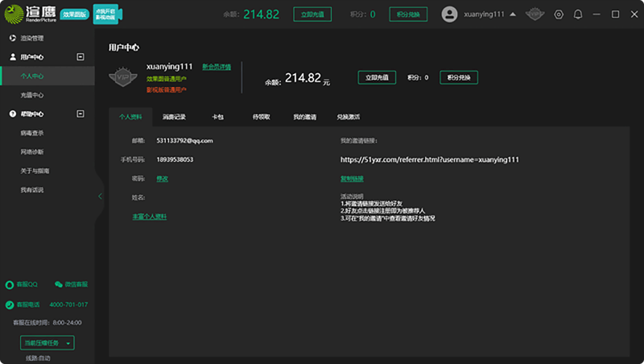
Task: Switch to the 消费记录 tab
Action: coord(174,117)
